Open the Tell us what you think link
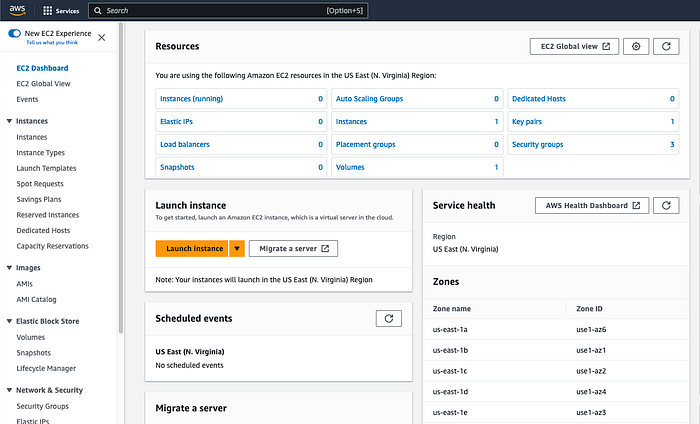This screenshot has width=700, height=424. click(52, 42)
